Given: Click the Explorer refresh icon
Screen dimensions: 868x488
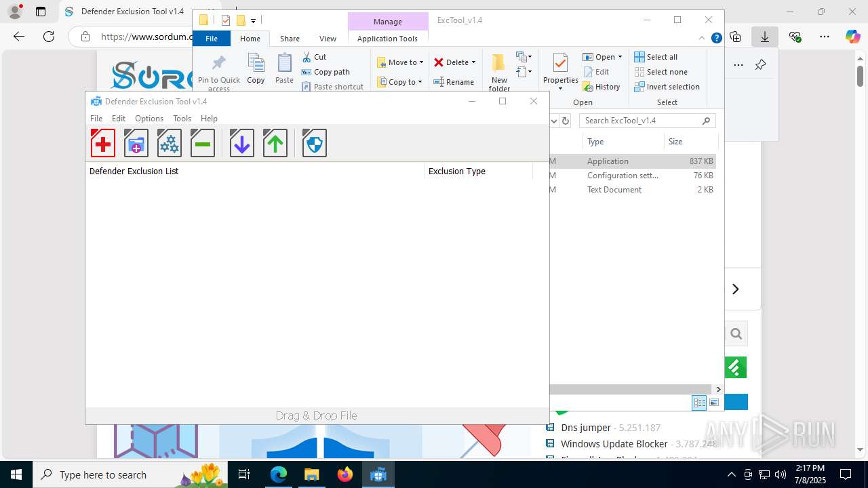Looking at the screenshot, I should [x=566, y=121].
